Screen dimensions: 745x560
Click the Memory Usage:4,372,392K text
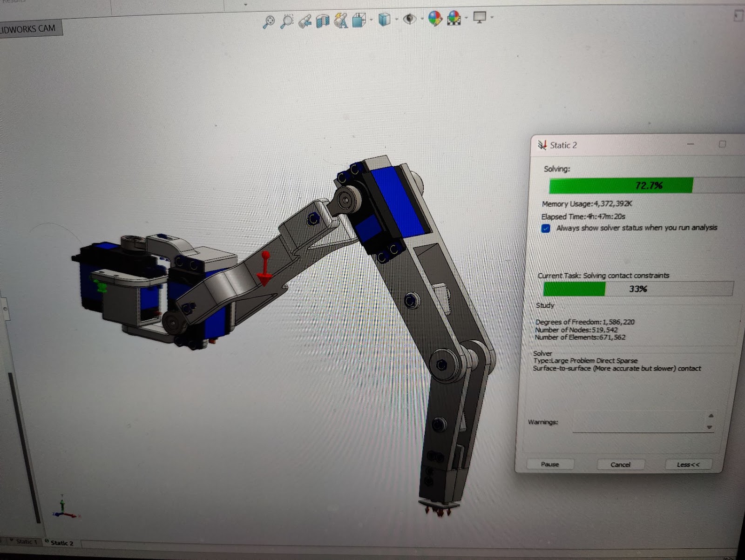point(587,204)
